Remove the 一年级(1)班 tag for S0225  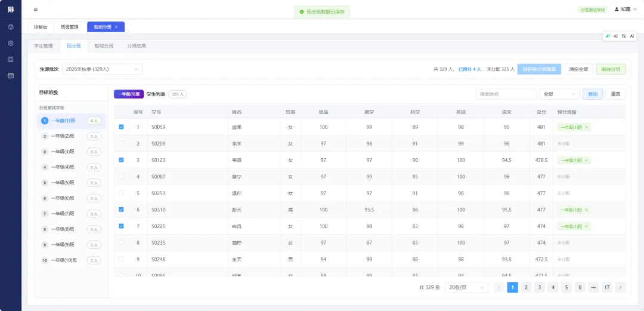click(586, 226)
